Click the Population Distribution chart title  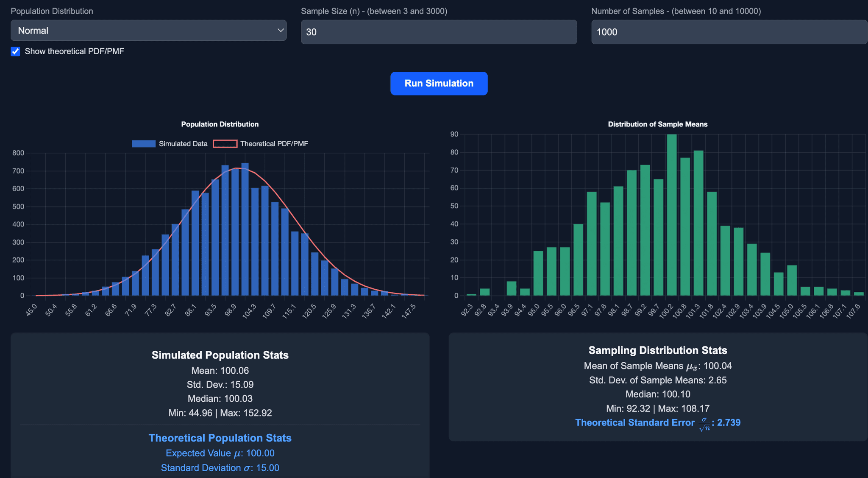pos(220,124)
